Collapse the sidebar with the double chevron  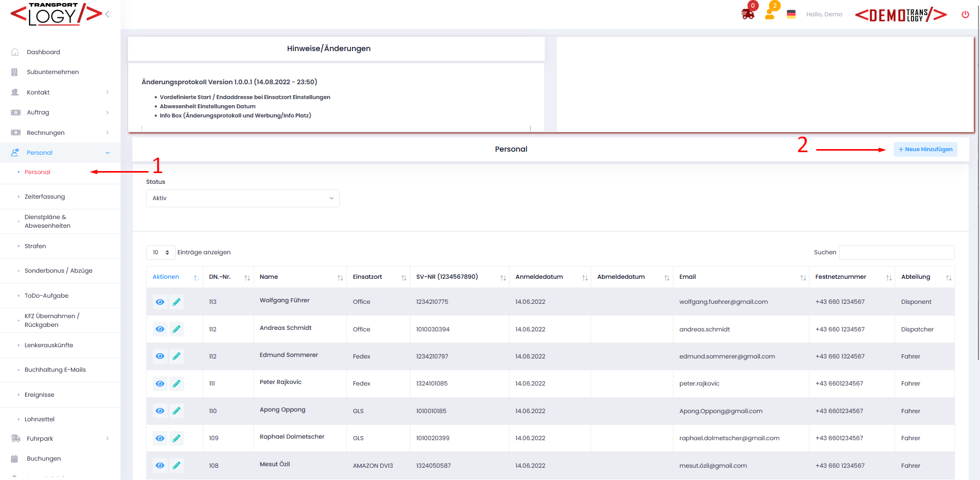click(x=108, y=14)
